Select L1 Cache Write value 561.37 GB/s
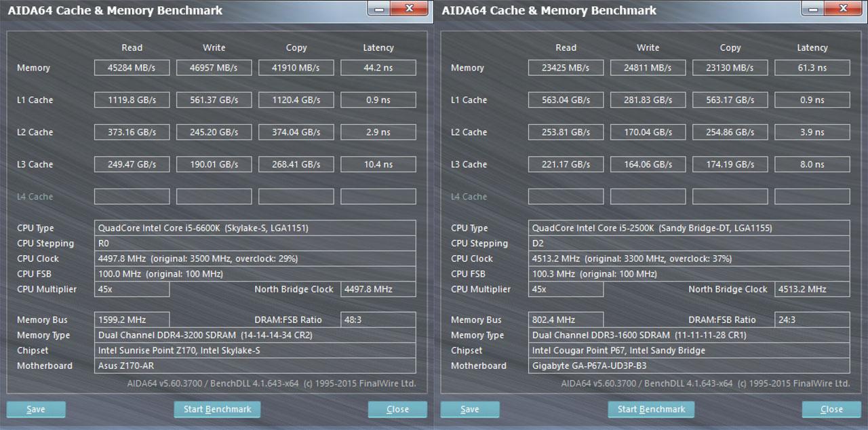Viewport: 868px width, 430px height. [214, 100]
